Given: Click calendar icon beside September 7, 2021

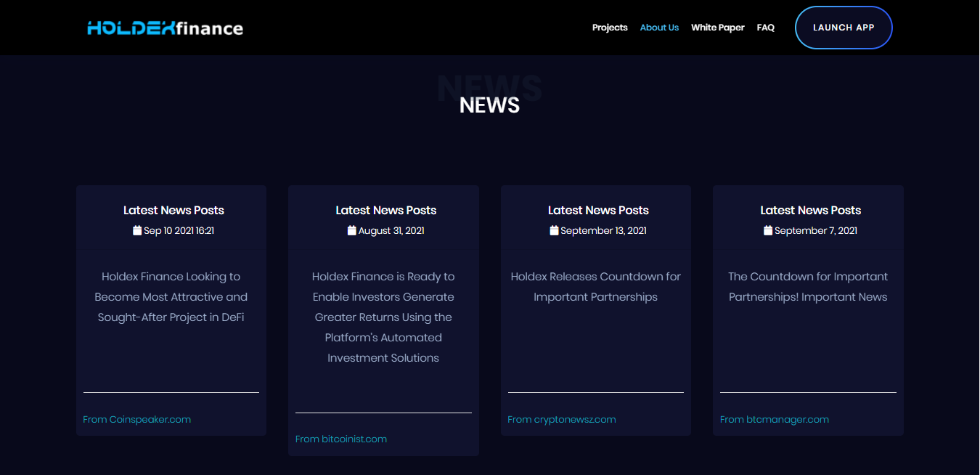Looking at the screenshot, I should coord(768,230).
